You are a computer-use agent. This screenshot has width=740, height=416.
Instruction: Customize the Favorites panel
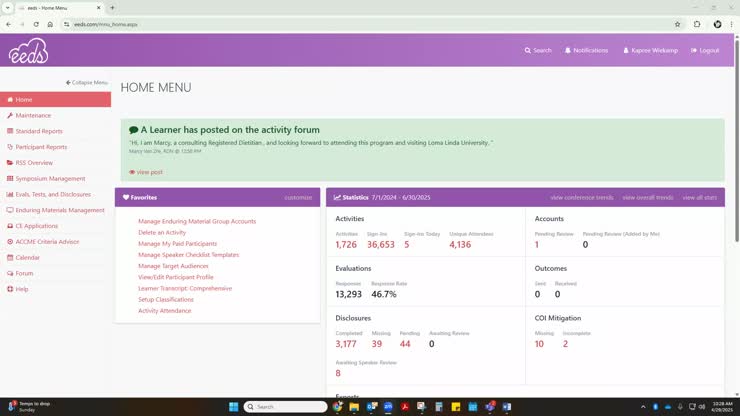pyautogui.click(x=298, y=197)
